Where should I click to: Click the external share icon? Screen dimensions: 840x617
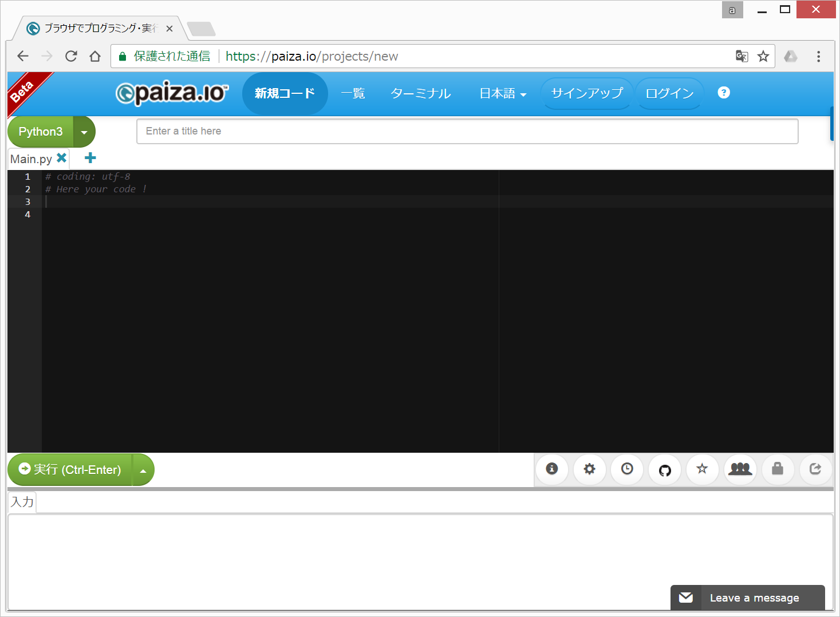[815, 469]
